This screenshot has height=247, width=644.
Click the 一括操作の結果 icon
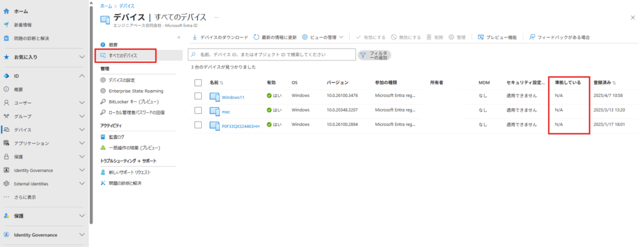[103, 147]
